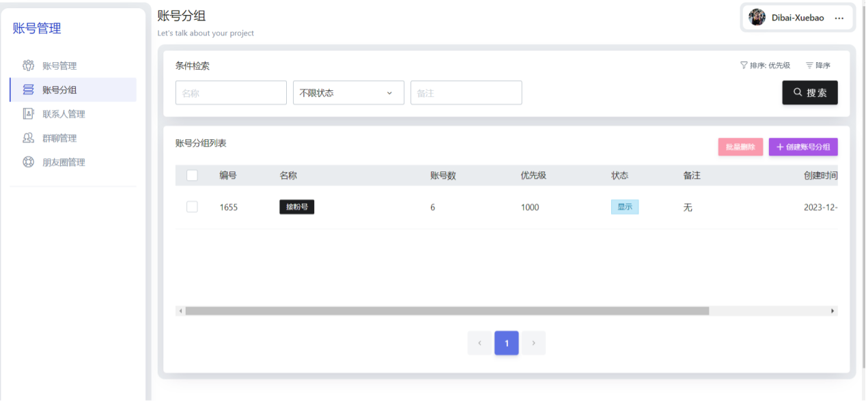Click the 群聊管理 group icon

(x=29, y=138)
